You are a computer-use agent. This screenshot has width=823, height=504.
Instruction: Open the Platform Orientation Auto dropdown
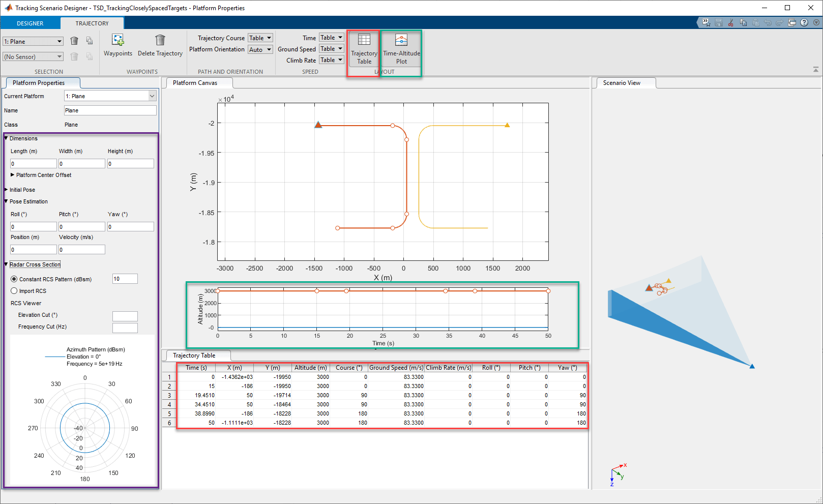pyautogui.click(x=260, y=49)
